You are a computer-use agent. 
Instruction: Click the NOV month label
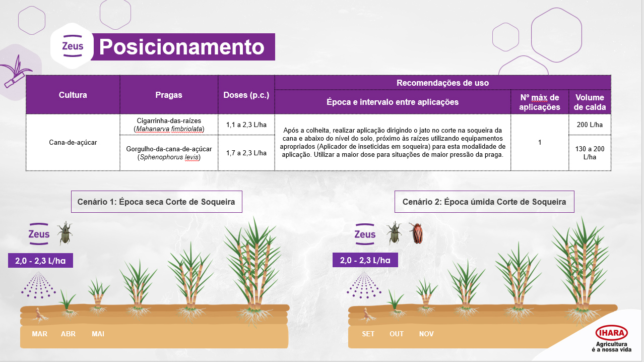(426, 334)
